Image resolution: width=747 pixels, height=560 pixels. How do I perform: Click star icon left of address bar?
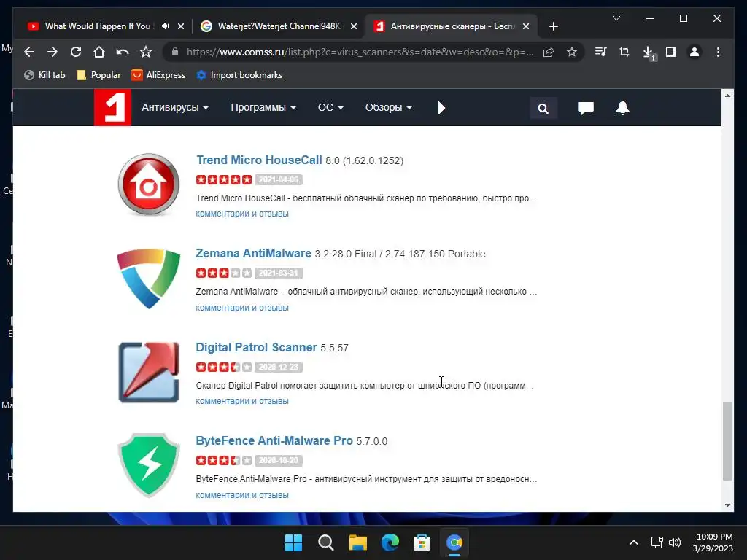(146, 52)
